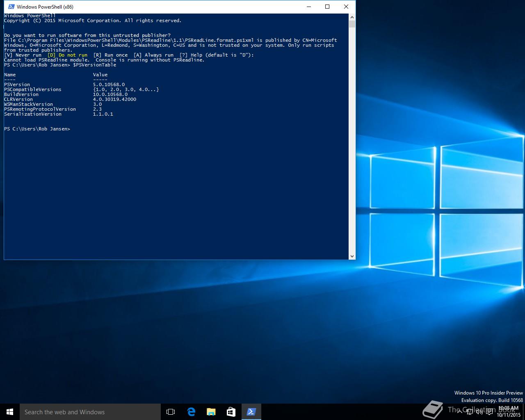Screen dimensions: 525x420
Task: Click the console vertical scrollbar thumb
Action: pos(352,24)
